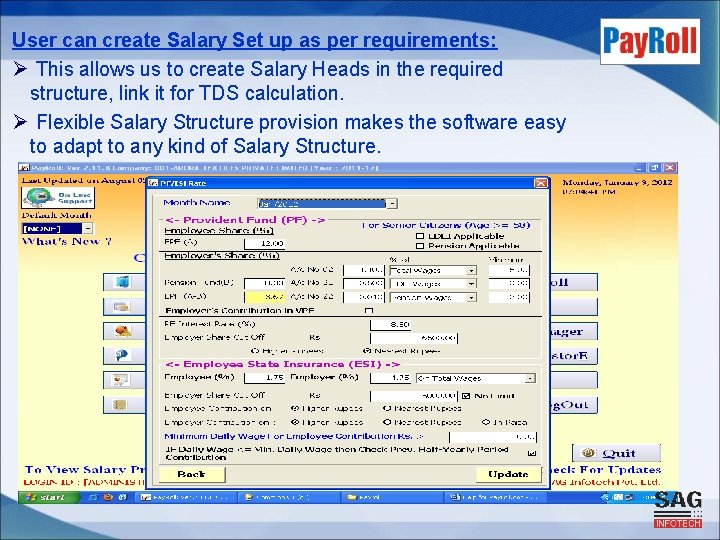Switch to the fourth taskbar document button

pos(496,497)
